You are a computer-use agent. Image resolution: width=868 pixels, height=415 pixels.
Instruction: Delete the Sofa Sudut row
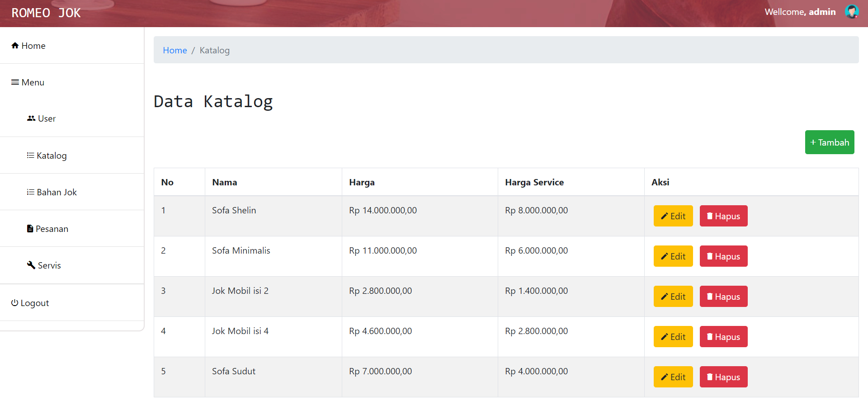click(x=723, y=377)
